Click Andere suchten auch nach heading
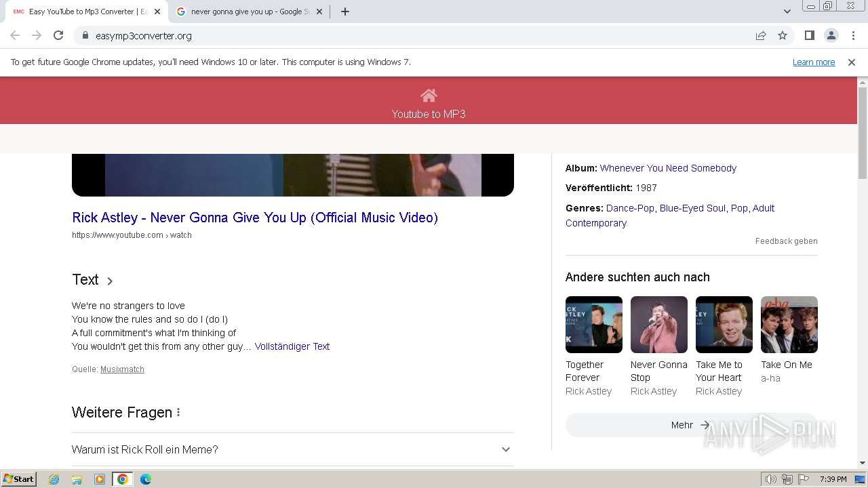The width and height of the screenshot is (868, 488). [x=637, y=277]
